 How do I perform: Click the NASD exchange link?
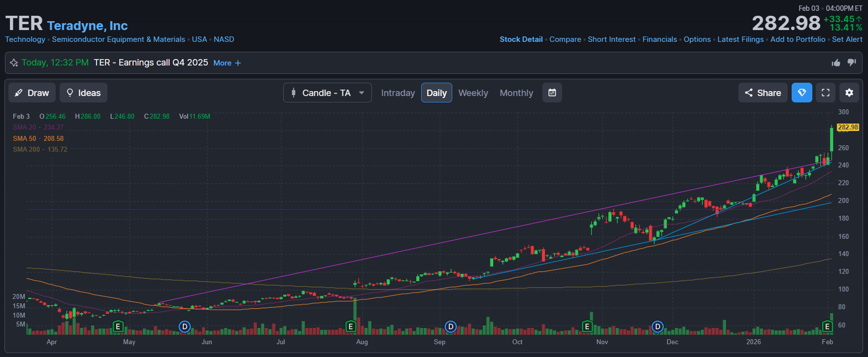[x=224, y=39]
